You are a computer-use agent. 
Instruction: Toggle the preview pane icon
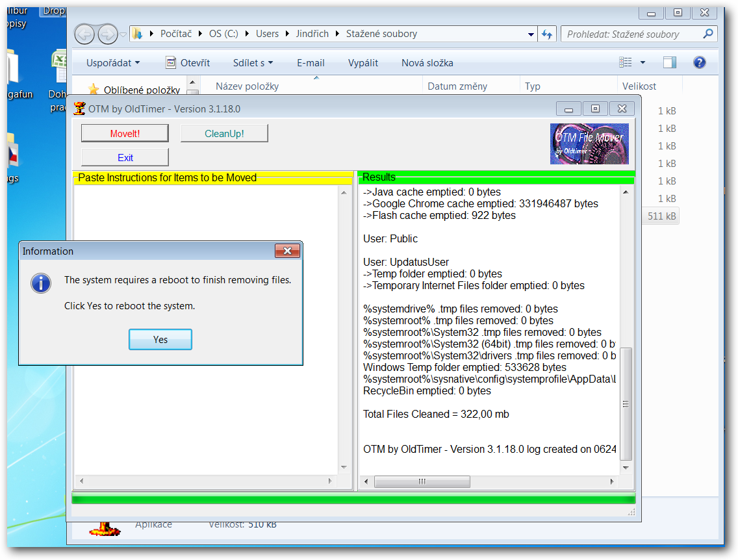tap(669, 62)
